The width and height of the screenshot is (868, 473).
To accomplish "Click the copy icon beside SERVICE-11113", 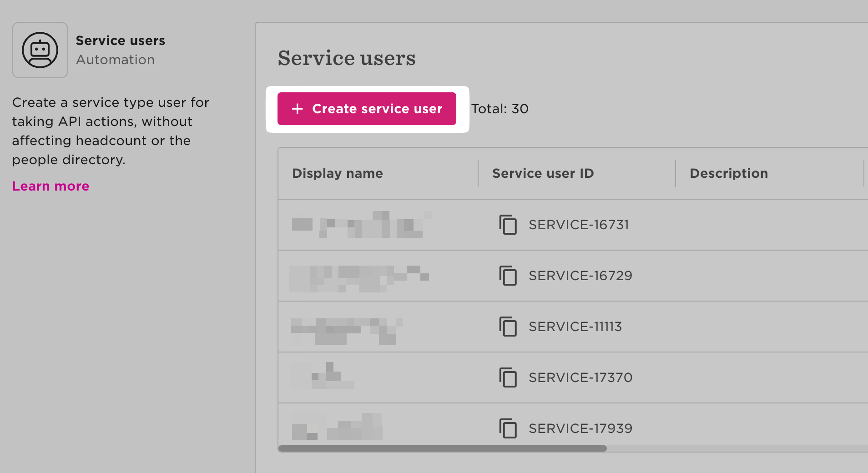I will pyautogui.click(x=508, y=327).
